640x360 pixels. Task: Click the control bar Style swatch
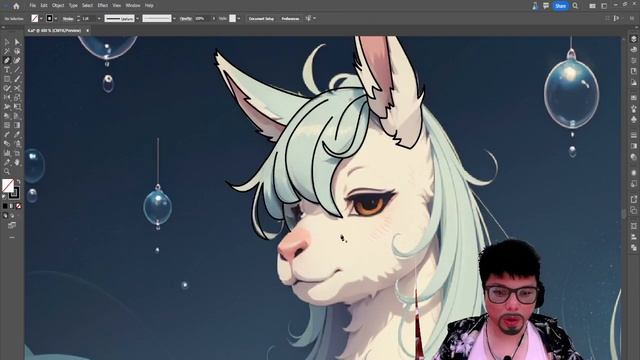point(233,18)
